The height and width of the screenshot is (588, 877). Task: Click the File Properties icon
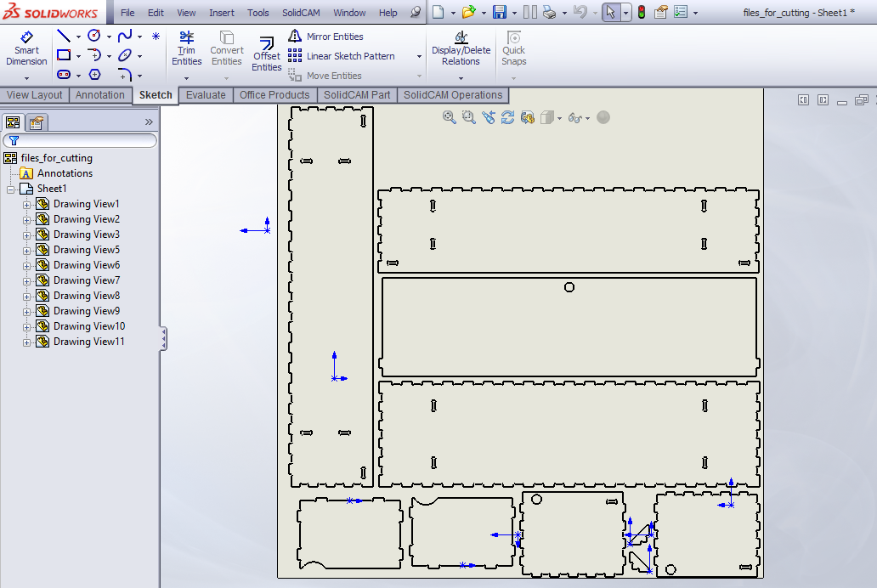(660, 12)
